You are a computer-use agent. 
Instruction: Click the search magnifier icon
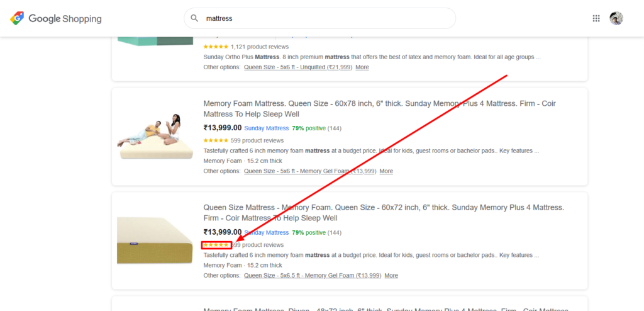[x=195, y=18]
